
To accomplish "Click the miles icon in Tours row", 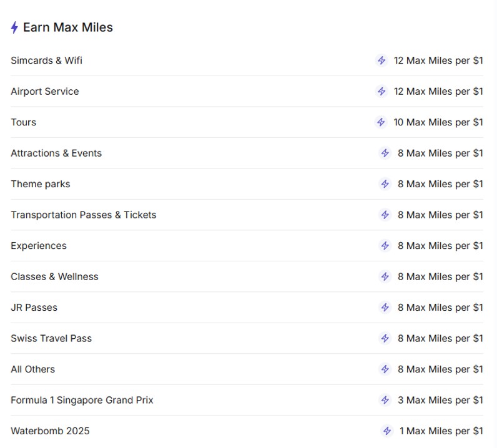I will [381, 122].
